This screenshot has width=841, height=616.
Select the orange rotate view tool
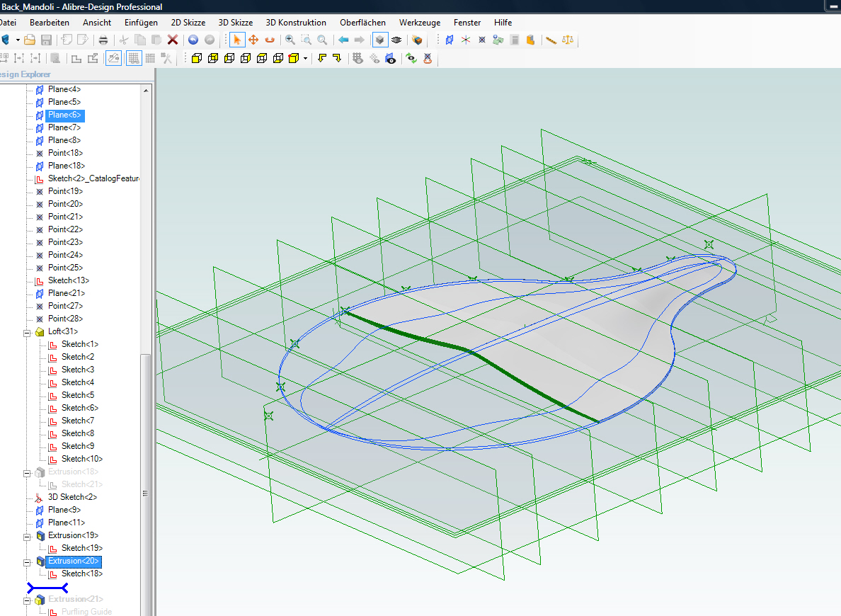click(x=269, y=40)
